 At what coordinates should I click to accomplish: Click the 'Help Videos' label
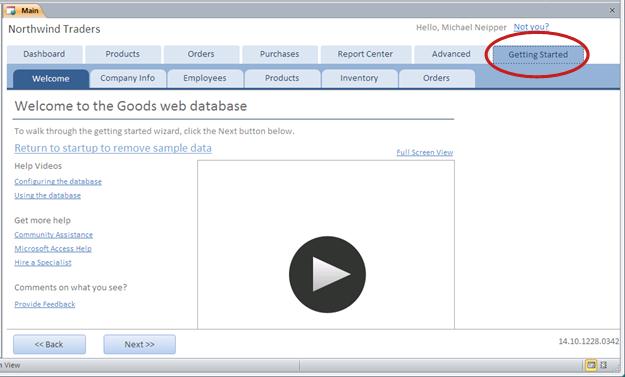(x=38, y=166)
